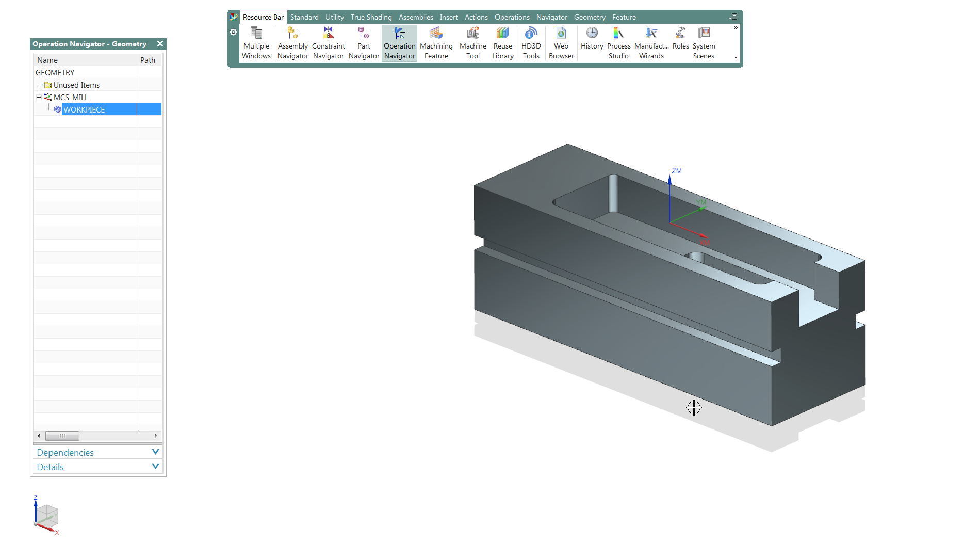Click the gear settings icon on toolbar
This screenshot has height=542, width=980.
233,32
